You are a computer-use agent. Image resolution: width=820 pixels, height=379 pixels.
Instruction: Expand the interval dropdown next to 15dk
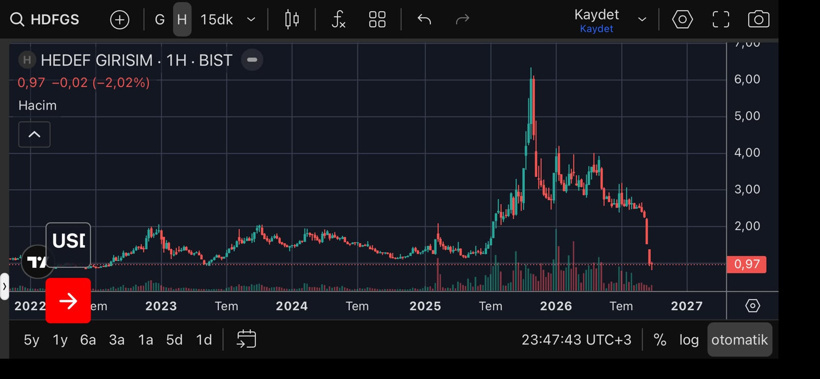tap(251, 20)
